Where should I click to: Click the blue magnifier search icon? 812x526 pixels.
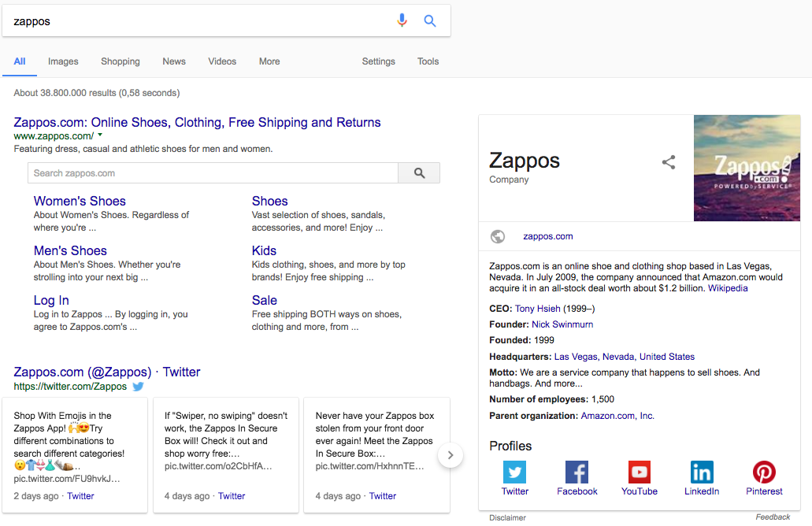tap(429, 20)
